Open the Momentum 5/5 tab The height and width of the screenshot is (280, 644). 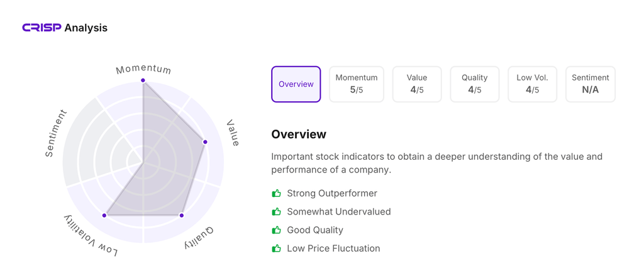357,84
